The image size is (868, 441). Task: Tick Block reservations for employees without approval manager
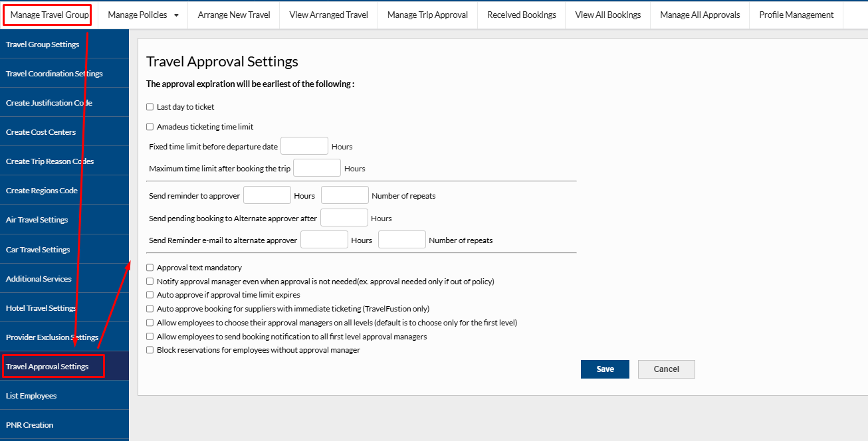150,350
